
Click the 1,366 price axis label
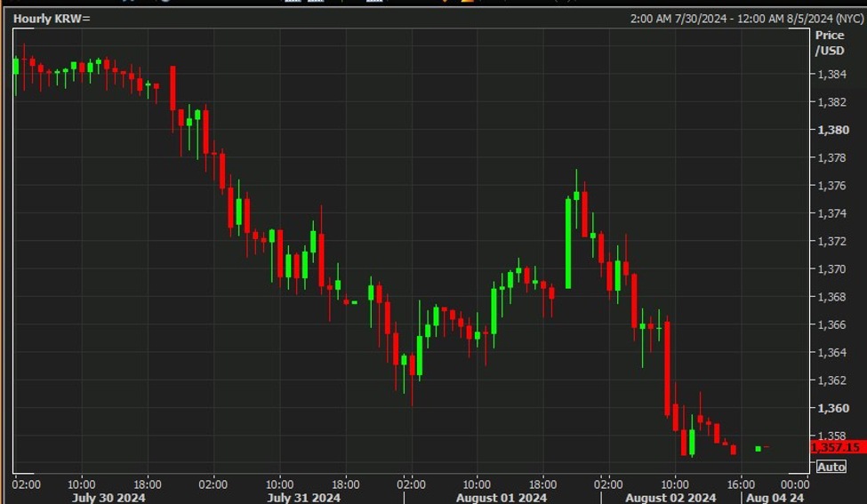coord(832,324)
